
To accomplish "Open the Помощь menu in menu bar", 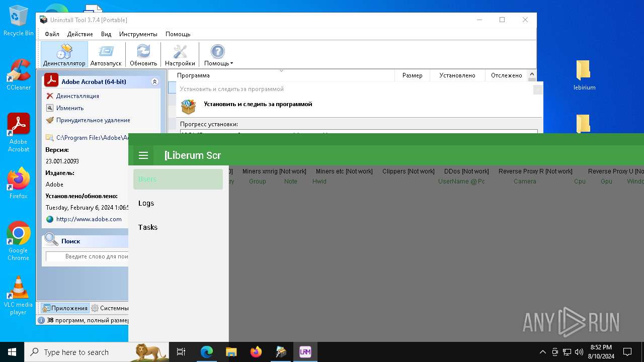I will pyautogui.click(x=178, y=34).
